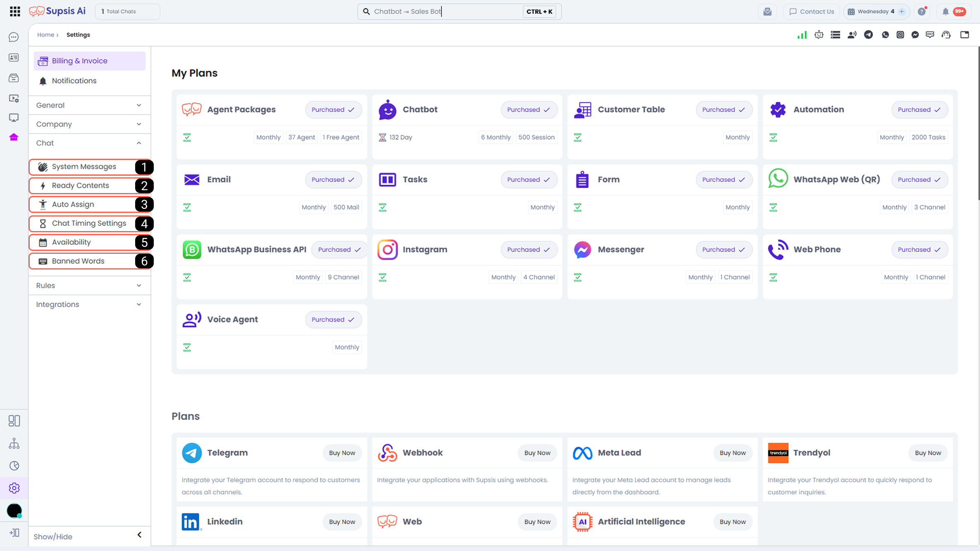The width and height of the screenshot is (980, 551).
Task: Open the settings gear in sidebar
Action: click(14, 488)
